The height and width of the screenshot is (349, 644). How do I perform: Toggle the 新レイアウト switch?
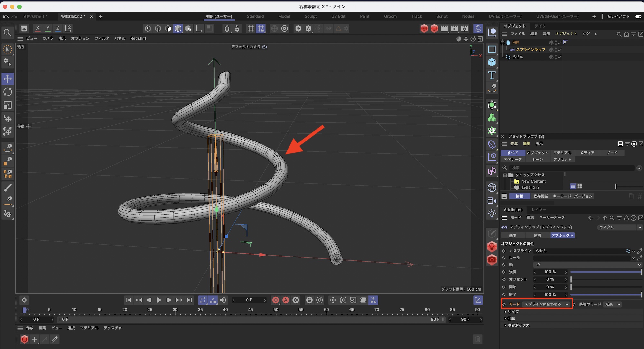638,16
